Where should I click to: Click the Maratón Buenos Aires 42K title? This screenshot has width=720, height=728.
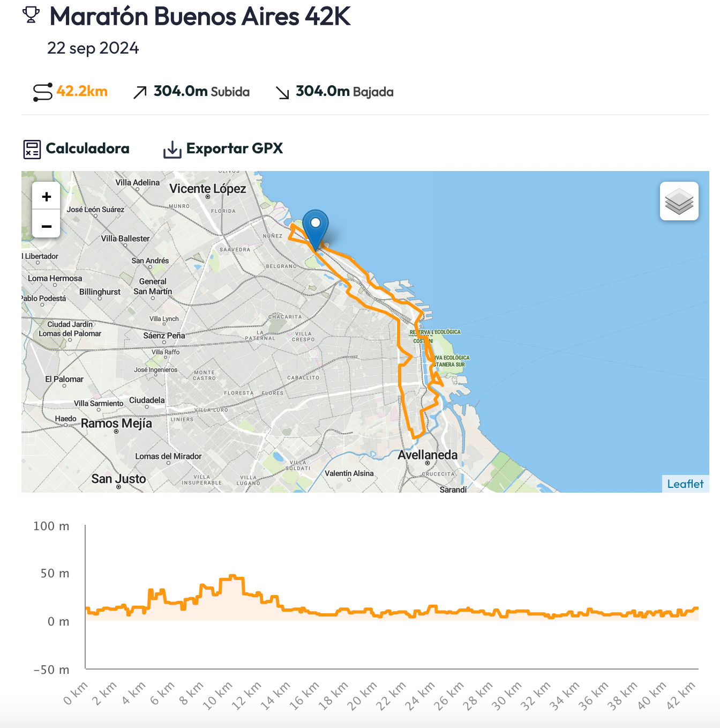pos(200,16)
